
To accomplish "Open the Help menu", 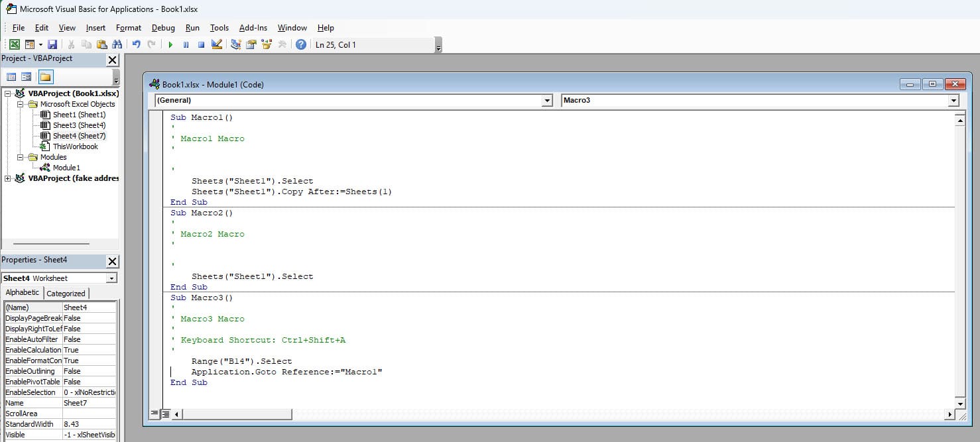I will pos(326,28).
